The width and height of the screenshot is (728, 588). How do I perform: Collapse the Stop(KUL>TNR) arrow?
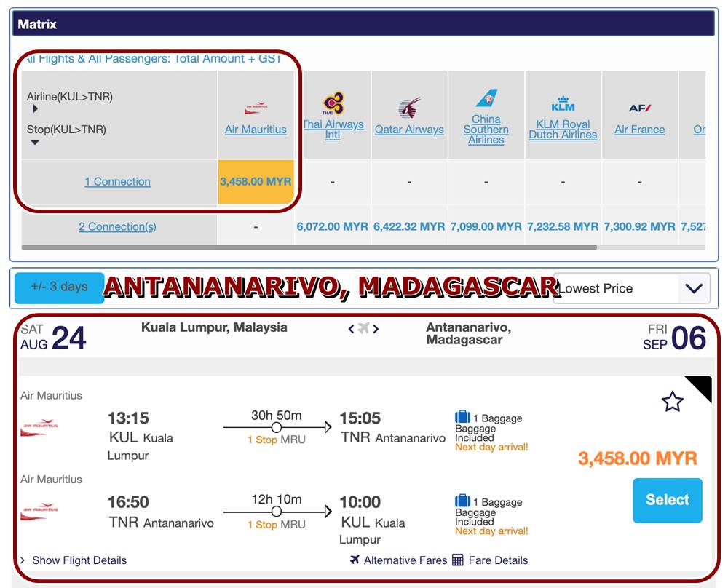35,143
